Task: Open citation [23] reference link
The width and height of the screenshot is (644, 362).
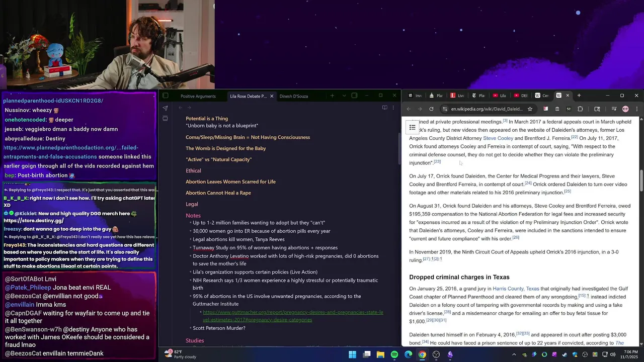Action: [x=437, y=161]
